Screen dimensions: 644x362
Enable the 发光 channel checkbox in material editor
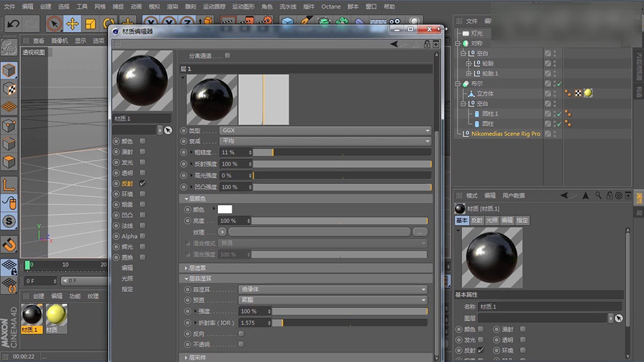point(142,162)
